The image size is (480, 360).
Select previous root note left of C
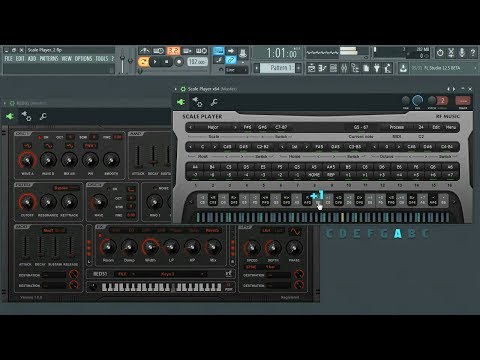point(190,147)
